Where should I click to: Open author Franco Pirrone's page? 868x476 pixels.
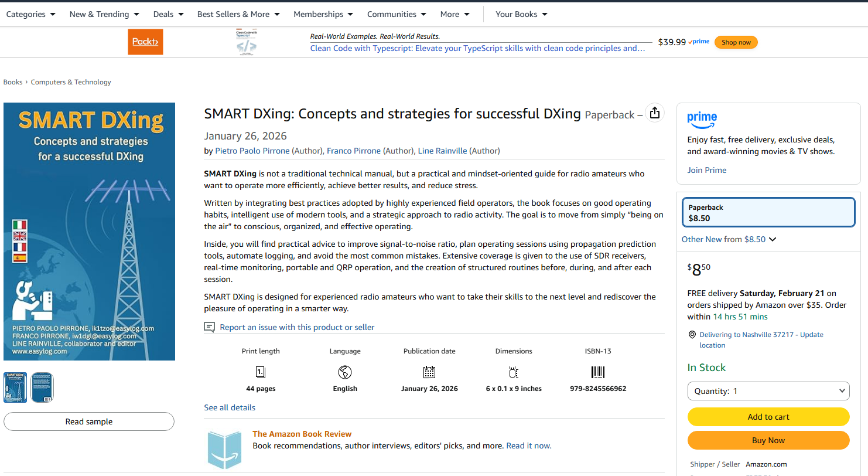(x=354, y=151)
